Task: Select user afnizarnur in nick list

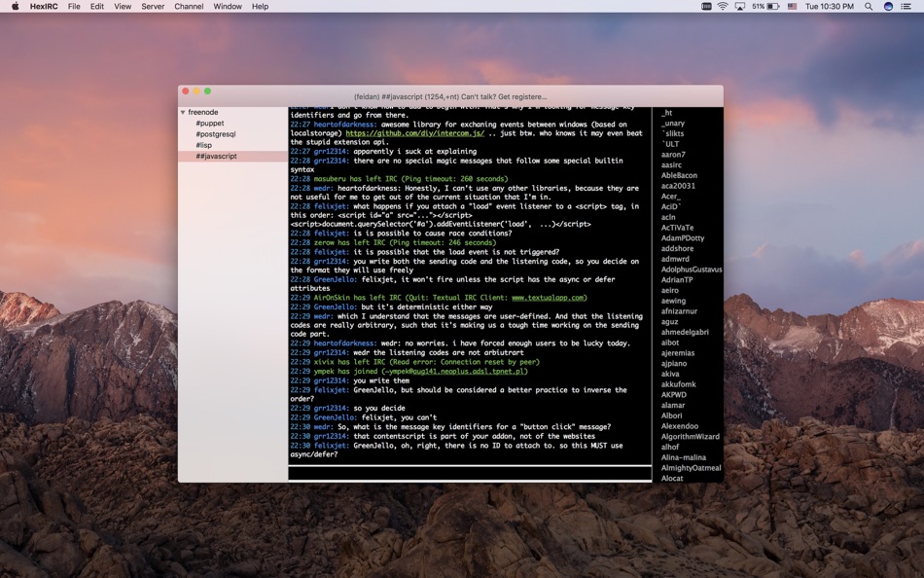Action: [679, 310]
